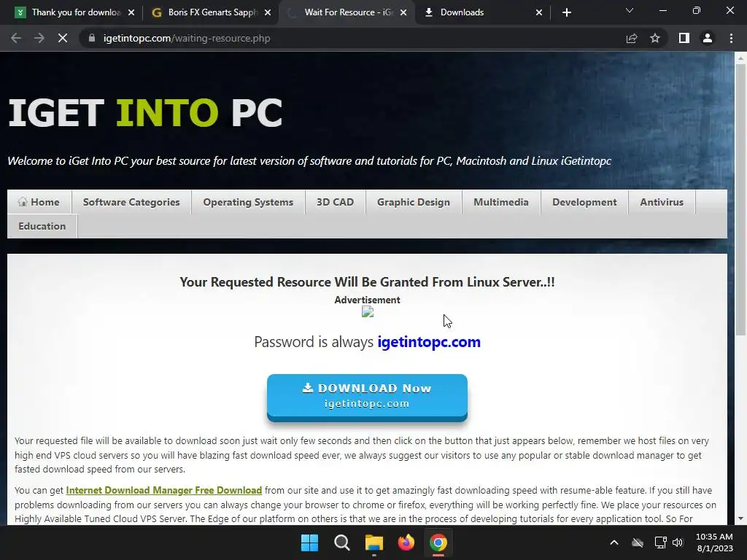
Task: Click the IGET INTO PC site logo
Action: (x=145, y=112)
